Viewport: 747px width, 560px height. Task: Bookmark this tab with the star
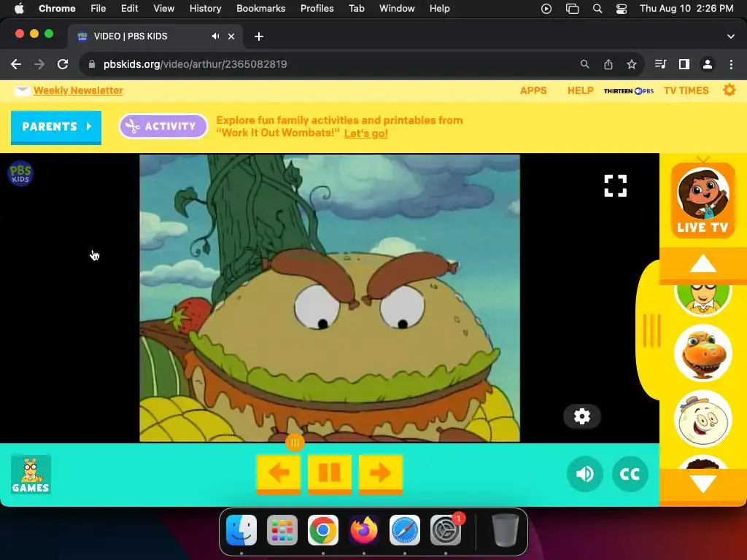(631, 64)
